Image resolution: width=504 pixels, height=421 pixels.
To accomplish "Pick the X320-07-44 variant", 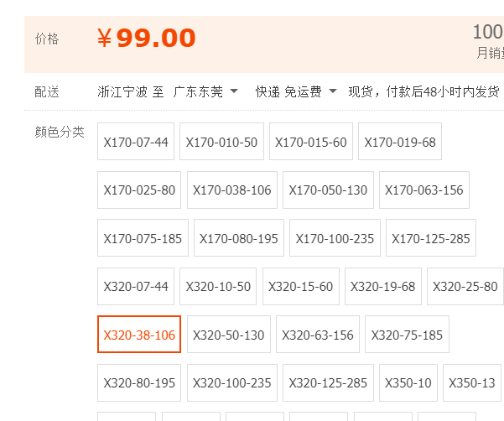I will [136, 286].
